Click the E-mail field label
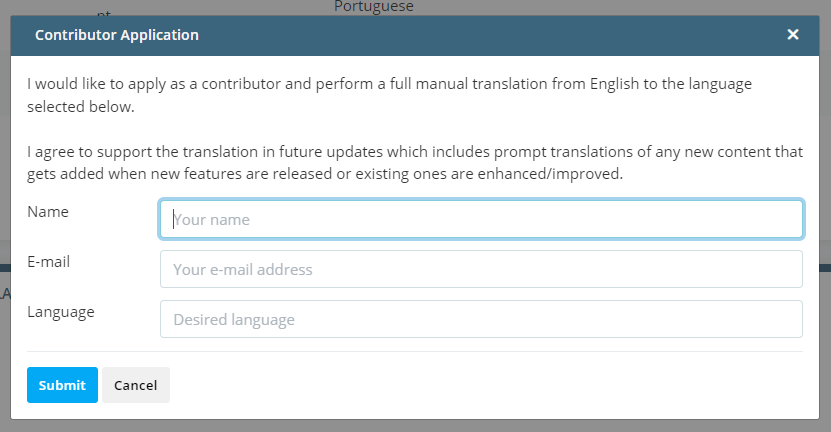The image size is (831, 432). pos(49,261)
